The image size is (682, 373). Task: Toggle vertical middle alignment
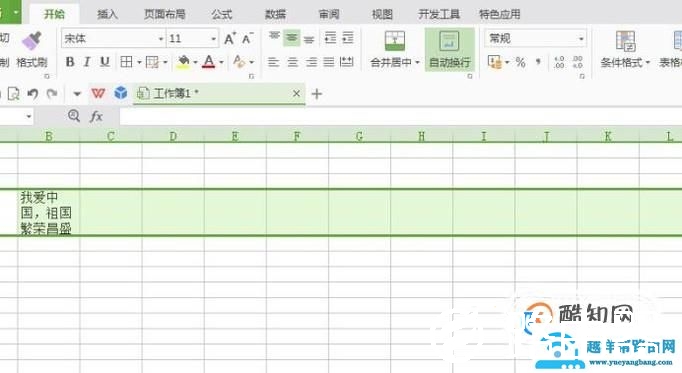pos(291,38)
